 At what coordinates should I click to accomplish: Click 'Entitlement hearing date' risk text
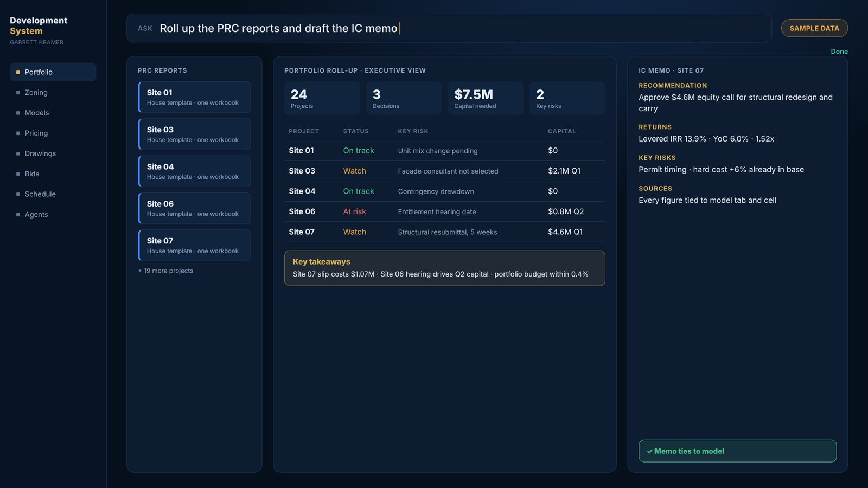coord(437,212)
